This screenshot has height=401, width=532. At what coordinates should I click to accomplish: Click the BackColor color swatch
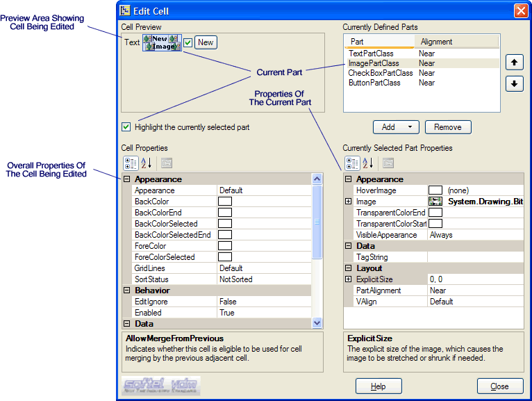click(225, 202)
